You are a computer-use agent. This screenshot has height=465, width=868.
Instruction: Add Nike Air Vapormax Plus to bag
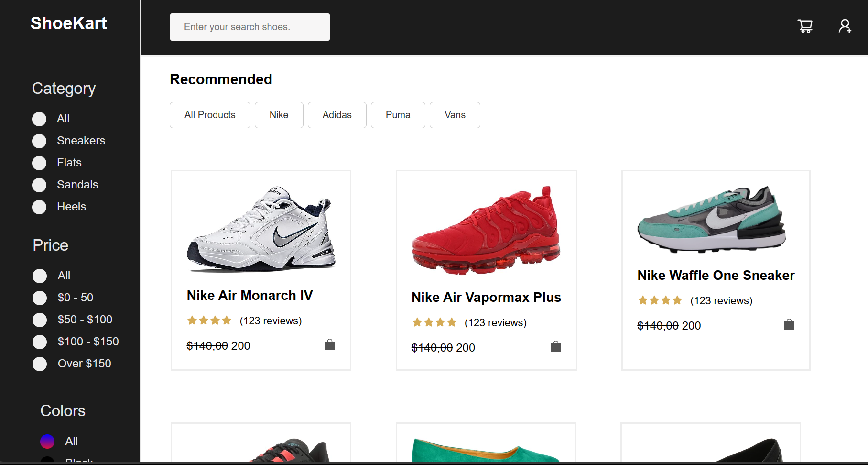(x=555, y=347)
